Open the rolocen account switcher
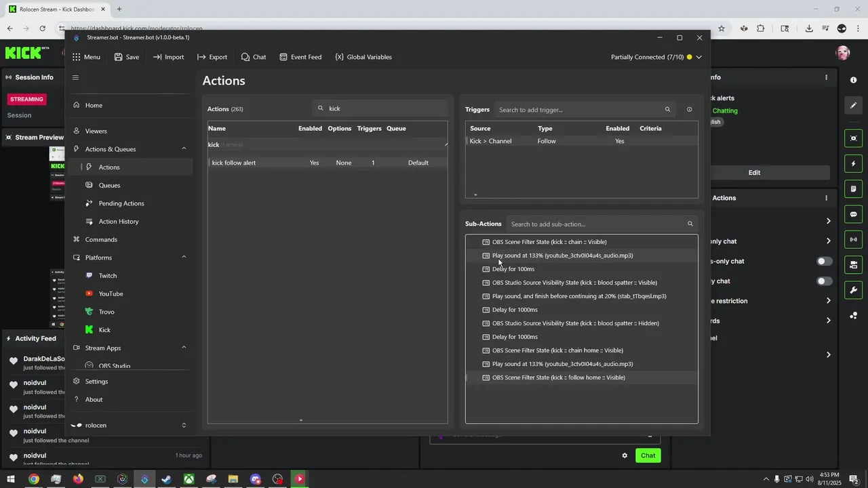Viewport: 868px width, 488px height. click(129, 425)
